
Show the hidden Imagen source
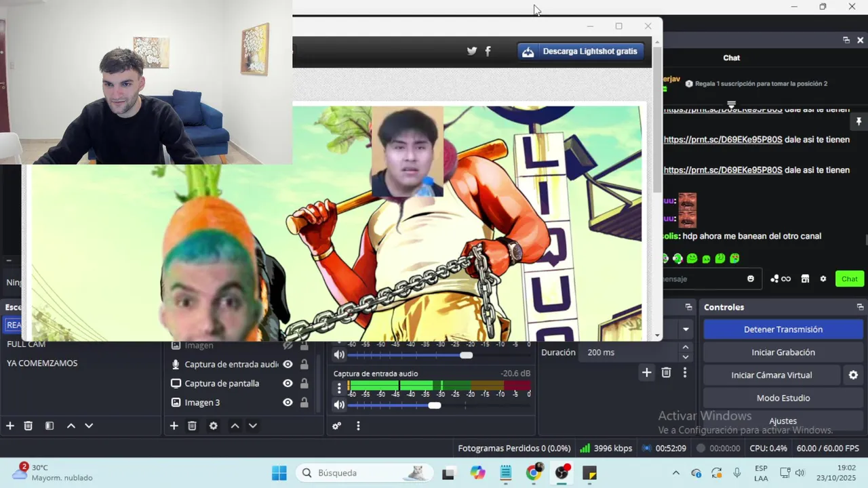point(288,345)
